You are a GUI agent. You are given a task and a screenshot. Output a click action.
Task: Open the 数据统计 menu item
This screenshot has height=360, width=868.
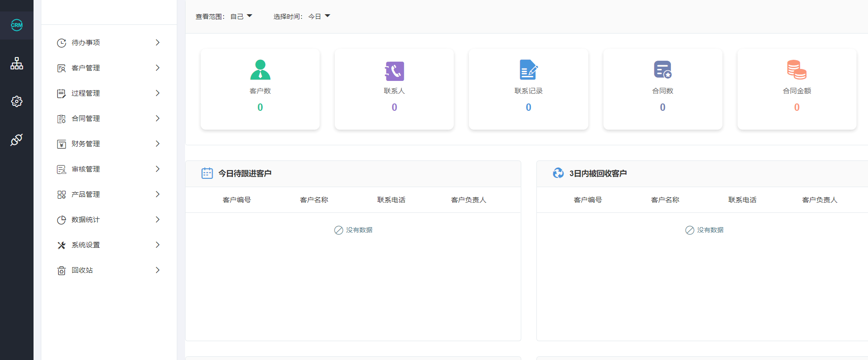tap(109, 219)
